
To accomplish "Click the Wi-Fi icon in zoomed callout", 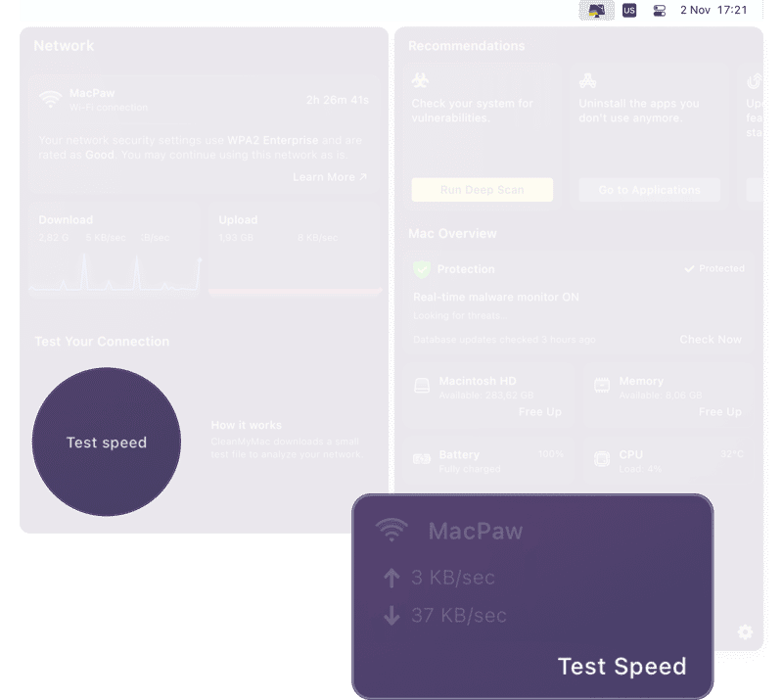I will point(391,530).
